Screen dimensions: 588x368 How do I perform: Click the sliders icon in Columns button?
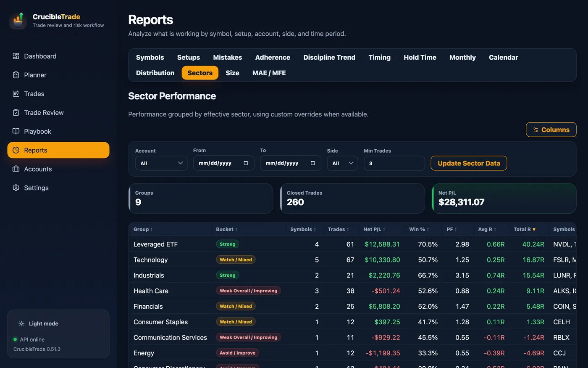(536, 130)
